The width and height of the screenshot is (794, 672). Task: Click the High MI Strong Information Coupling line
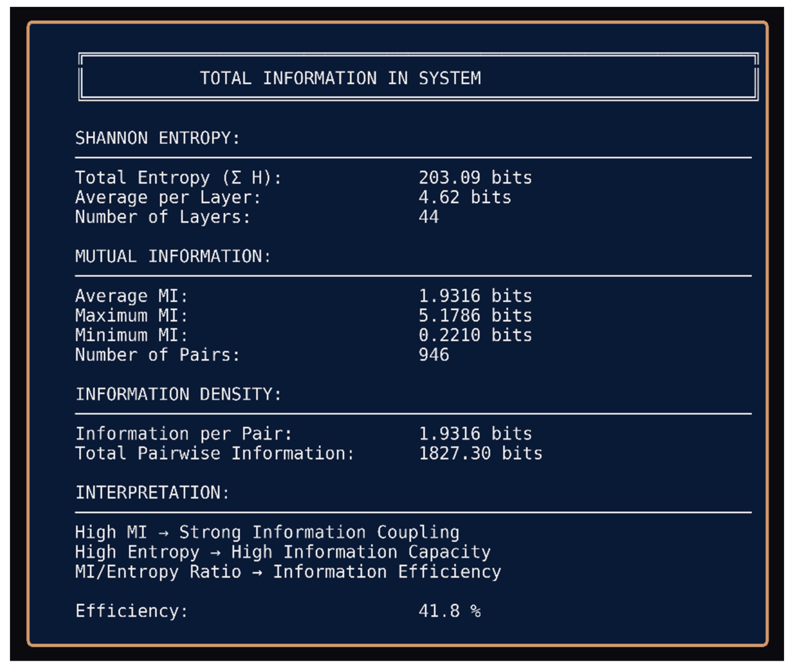[x=267, y=532]
